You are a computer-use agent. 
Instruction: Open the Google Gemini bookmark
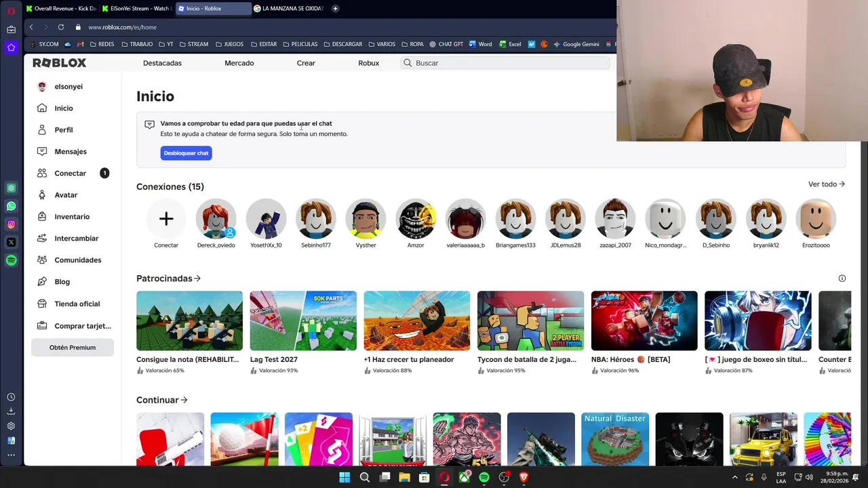pos(576,44)
